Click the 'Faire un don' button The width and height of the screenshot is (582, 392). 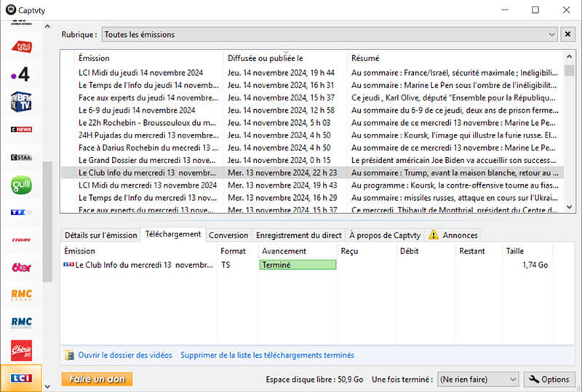97,379
